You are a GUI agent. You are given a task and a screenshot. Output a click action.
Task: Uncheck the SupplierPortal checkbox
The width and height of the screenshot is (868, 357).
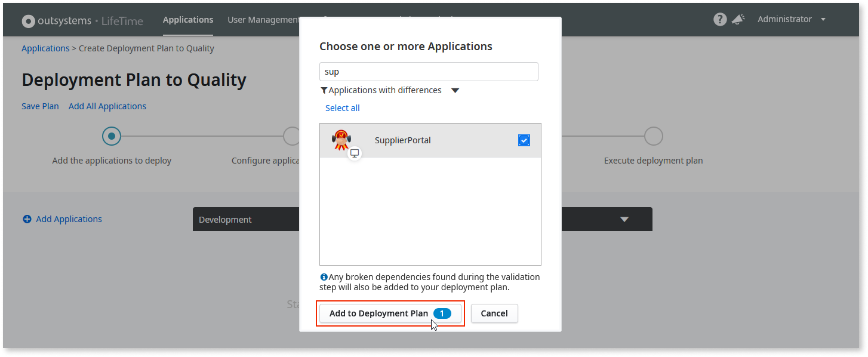click(524, 140)
